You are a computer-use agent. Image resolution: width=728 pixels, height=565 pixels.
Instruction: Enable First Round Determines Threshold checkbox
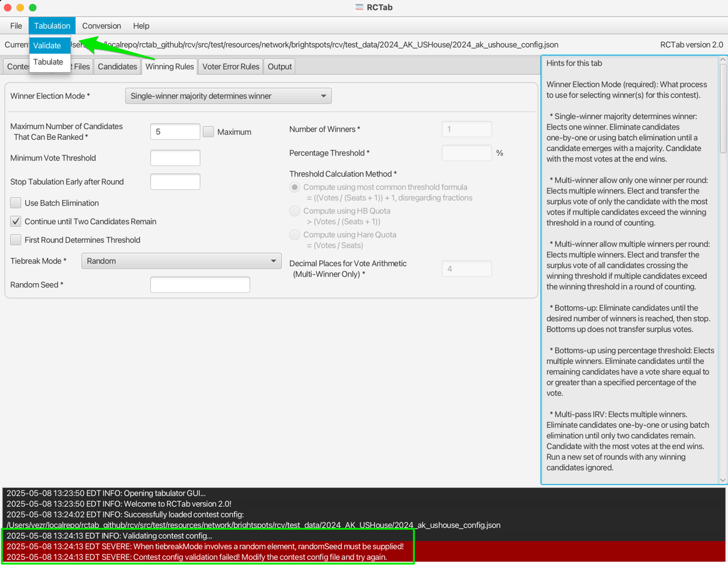pyautogui.click(x=16, y=240)
